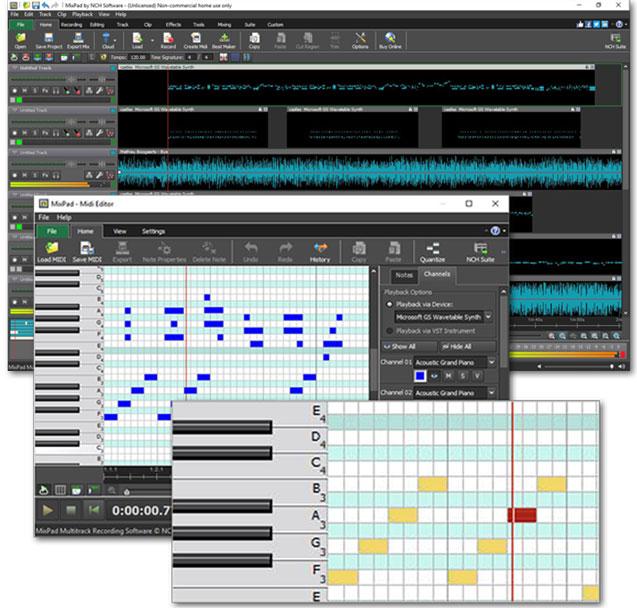Click the Record icon in the main toolbar
The width and height of the screenshot is (637, 608).
click(x=168, y=41)
